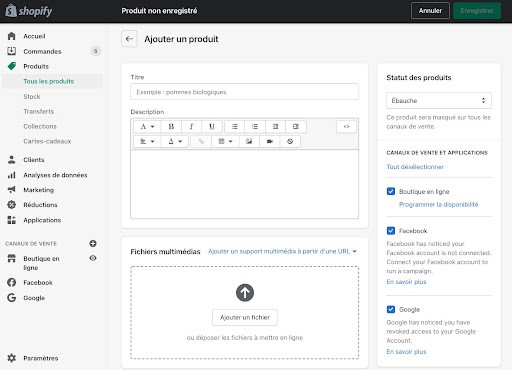The image size is (512, 370).
Task: Click the Annuler button
Action: (x=430, y=11)
